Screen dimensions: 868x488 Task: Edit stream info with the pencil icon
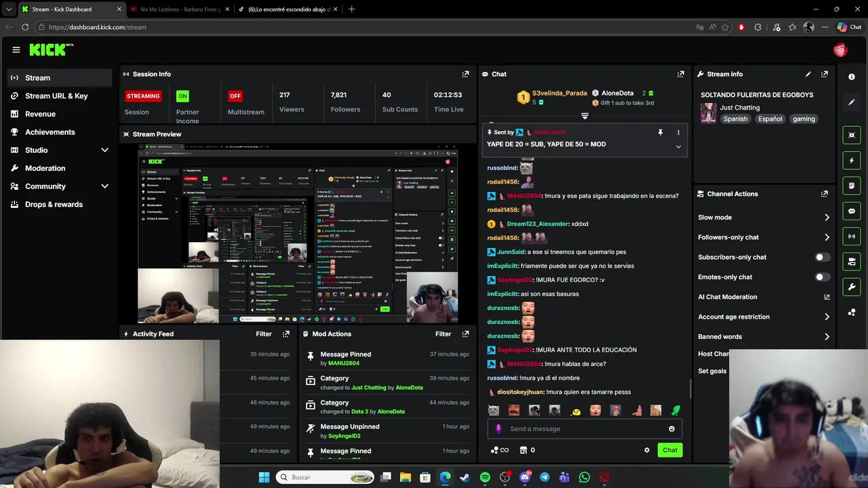pyautogui.click(x=808, y=74)
